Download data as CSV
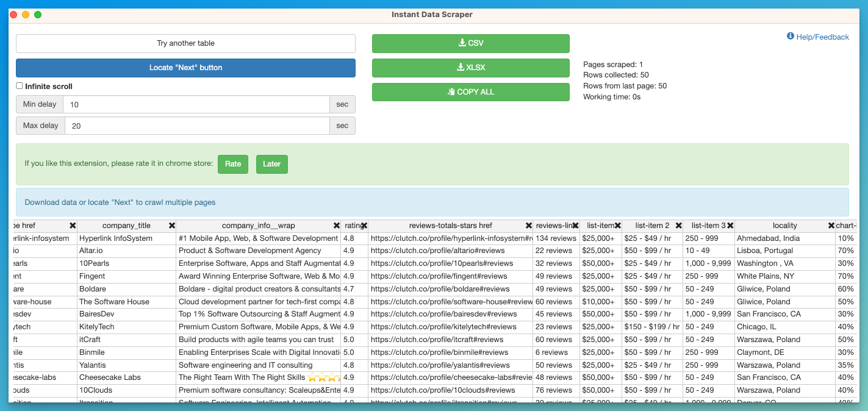 (471, 43)
